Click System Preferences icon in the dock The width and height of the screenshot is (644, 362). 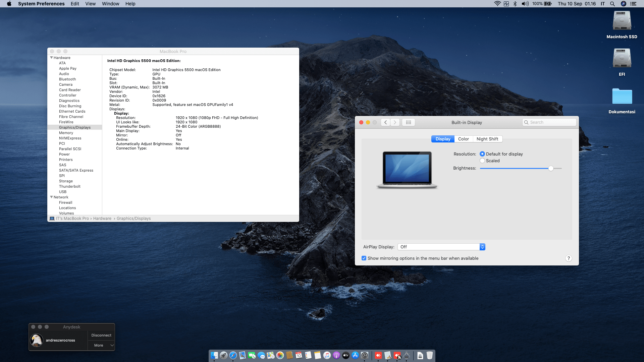[365, 355]
